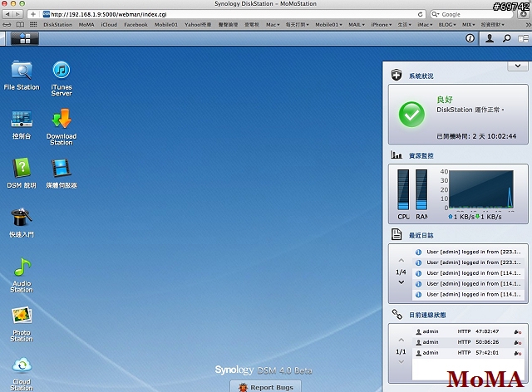
Task: Select the first admin login log entry
Action: [468, 252]
